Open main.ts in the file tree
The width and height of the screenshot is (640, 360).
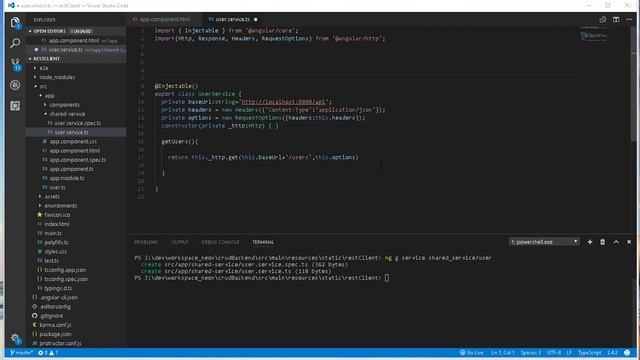coord(53,233)
